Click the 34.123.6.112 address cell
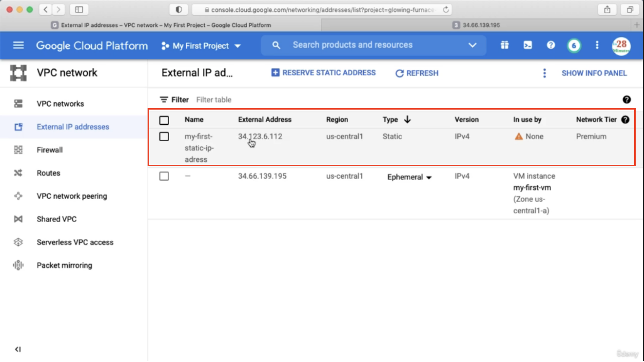Image resolution: width=644 pixels, height=362 pixels. tap(260, 136)
